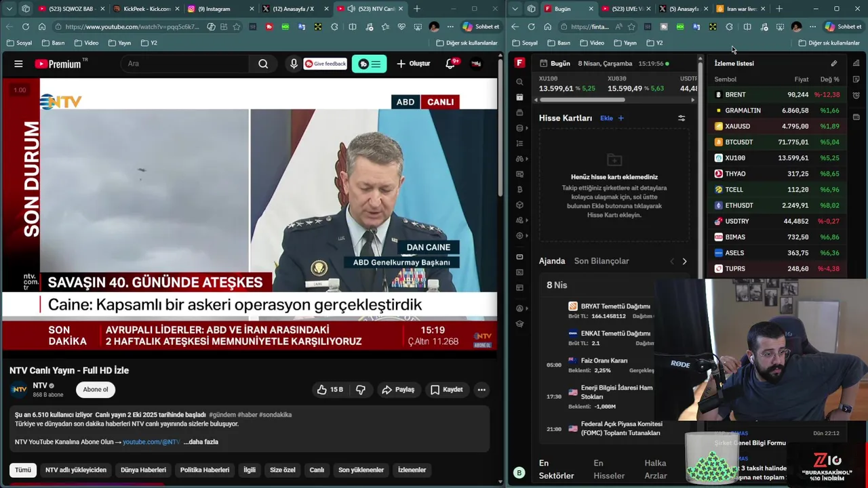Edit the İzleme listesi with pencil icon

(834, 63)
